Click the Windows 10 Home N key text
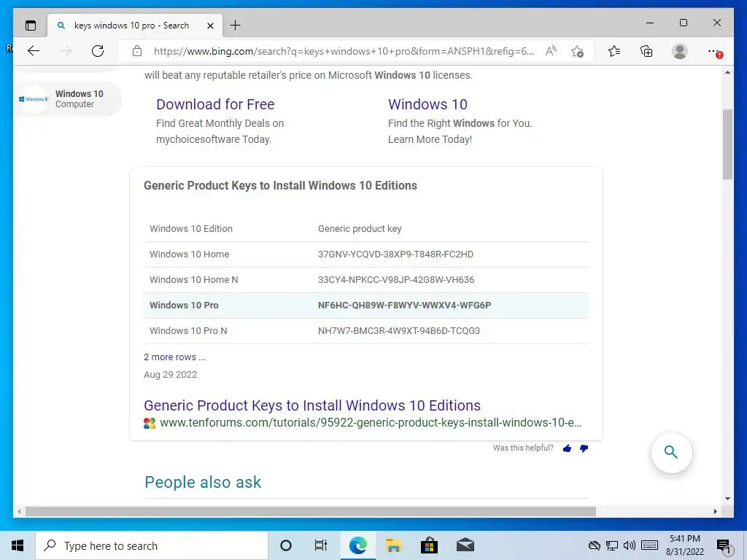The image size is (747, 560). pos(396,280)
